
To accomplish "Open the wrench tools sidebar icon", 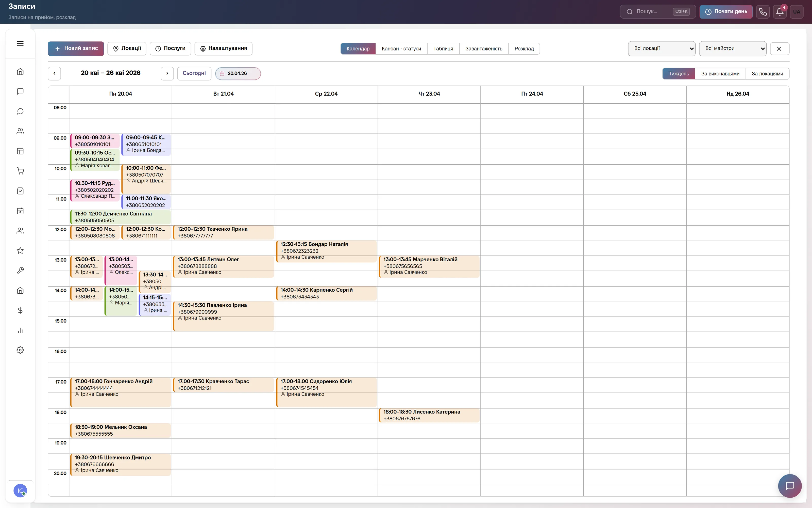I will click(x=20, y=271).
